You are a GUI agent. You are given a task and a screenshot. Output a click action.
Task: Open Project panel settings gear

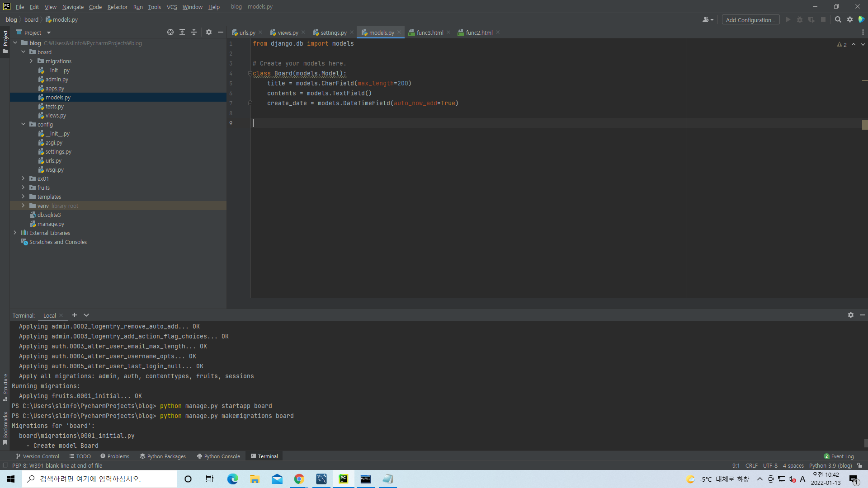click(x=208, y=32)
